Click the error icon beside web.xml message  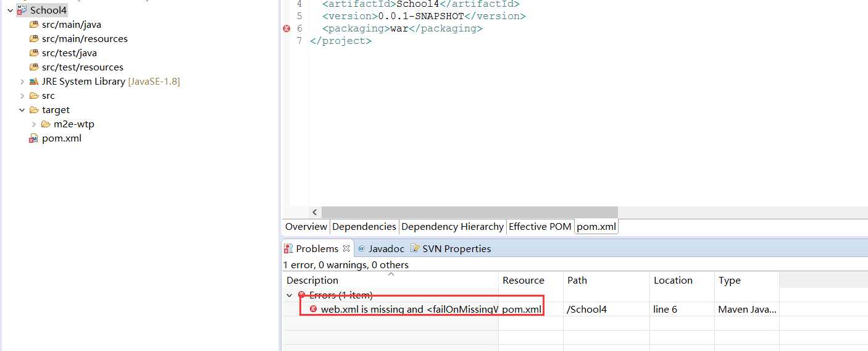pos(314,309)
